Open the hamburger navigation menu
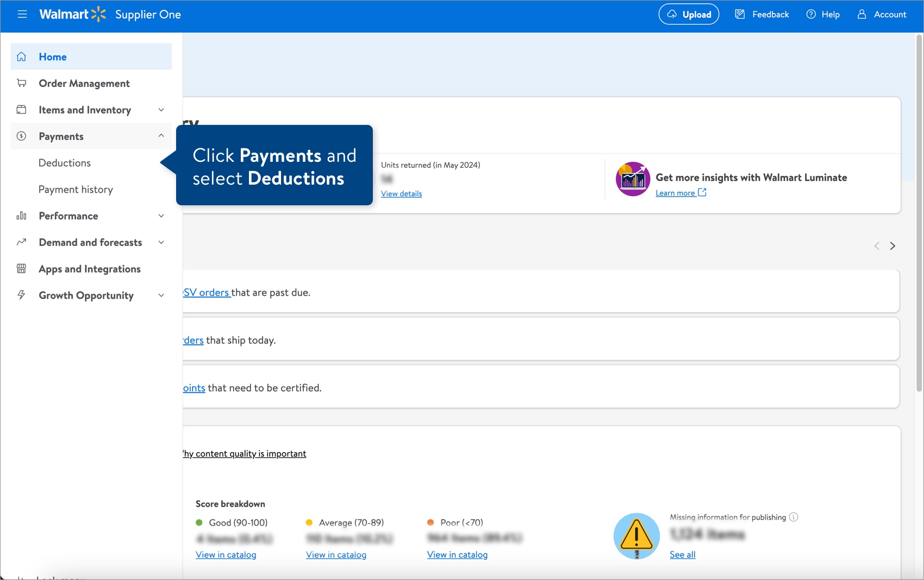Screen dimensions: 924x580 pyautogui.click(x=22, y=14)
